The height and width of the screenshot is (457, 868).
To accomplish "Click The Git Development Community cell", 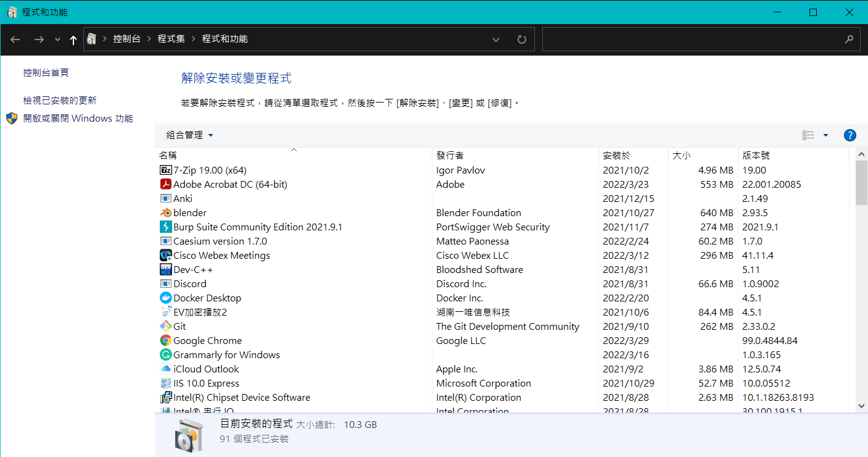I will [508, 326].
